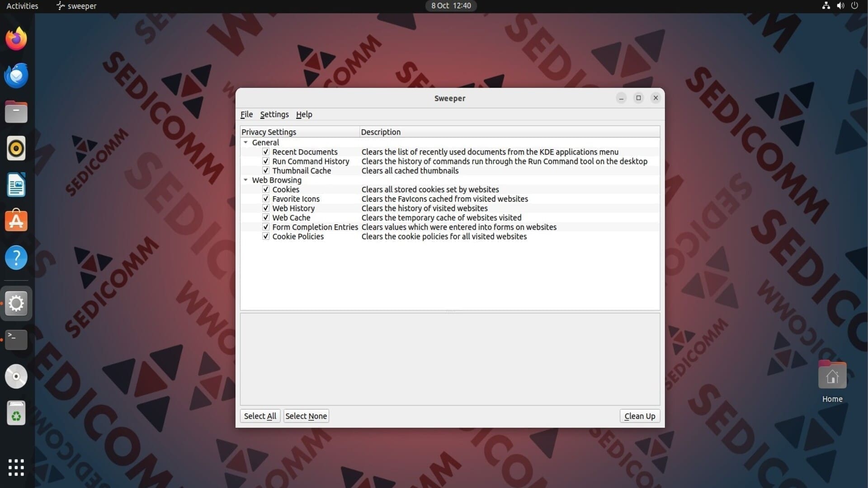Select the Web Browsing tree row label

277,180
